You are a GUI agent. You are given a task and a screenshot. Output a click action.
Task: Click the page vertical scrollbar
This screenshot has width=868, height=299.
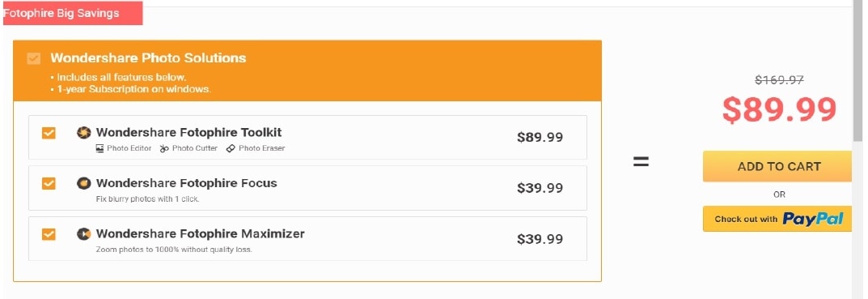858,150
